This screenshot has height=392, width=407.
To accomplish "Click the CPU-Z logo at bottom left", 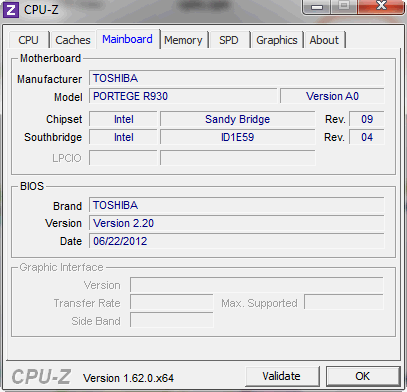I will (x=41, y=377).
